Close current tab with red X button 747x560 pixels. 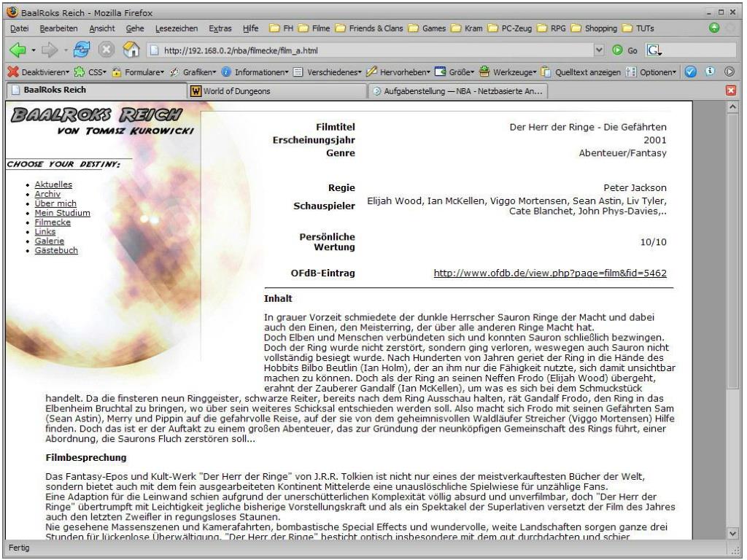pyautogui.click(x=731, y=90)
